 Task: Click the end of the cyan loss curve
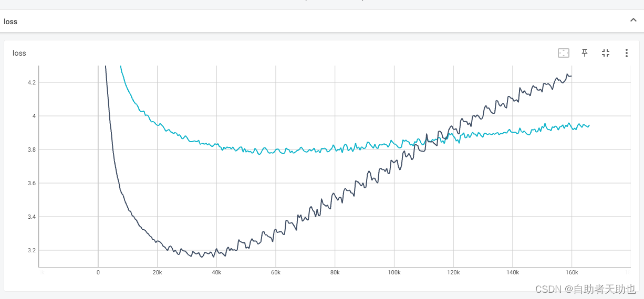(589, 125)
